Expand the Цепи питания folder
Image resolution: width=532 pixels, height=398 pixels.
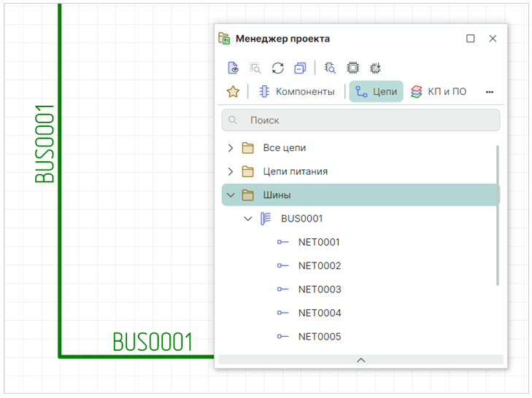(x=231, y=171)
